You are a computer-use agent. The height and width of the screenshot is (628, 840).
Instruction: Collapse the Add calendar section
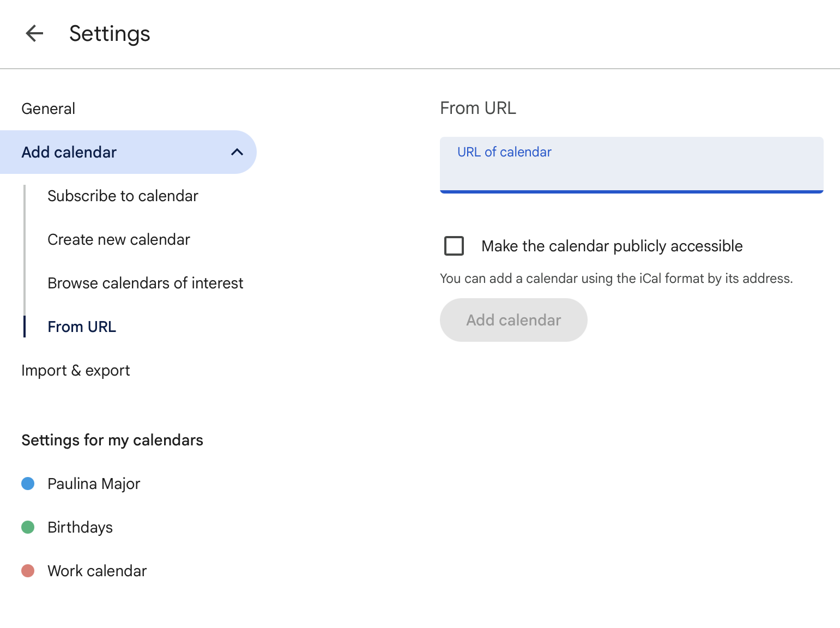pos(237,152)
